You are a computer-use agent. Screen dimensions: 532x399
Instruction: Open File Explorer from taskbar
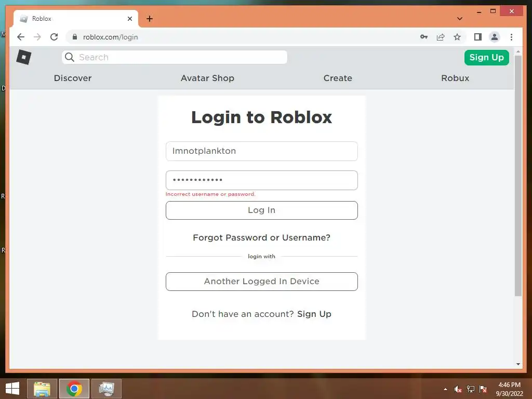[42, 389]
